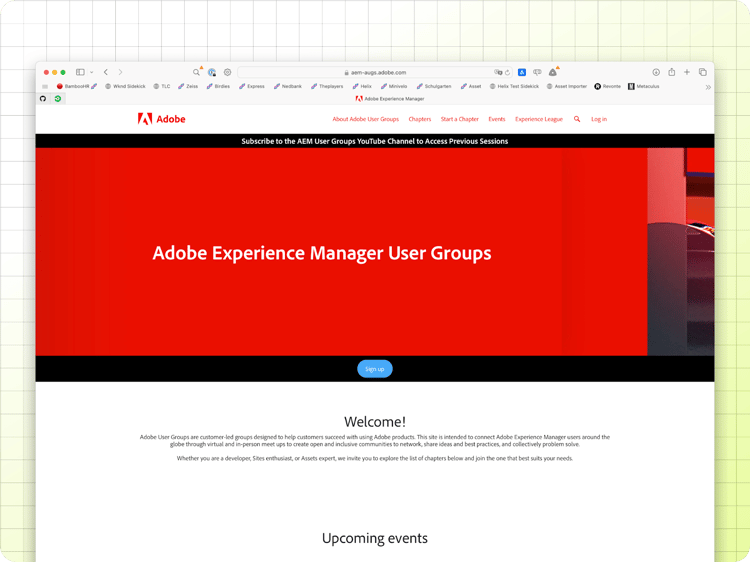Click the Share icon in the toolbar

click(672, 72)
